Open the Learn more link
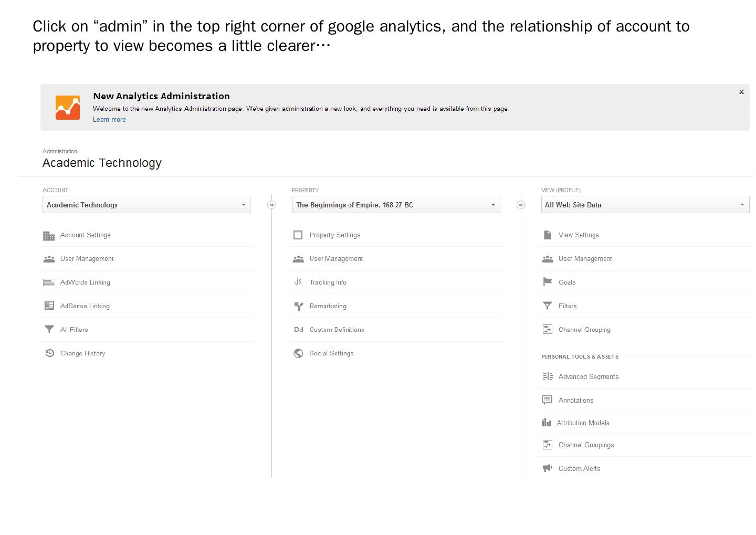The width and height of the screenshot is (756, 535). click(x=109, y=120)
